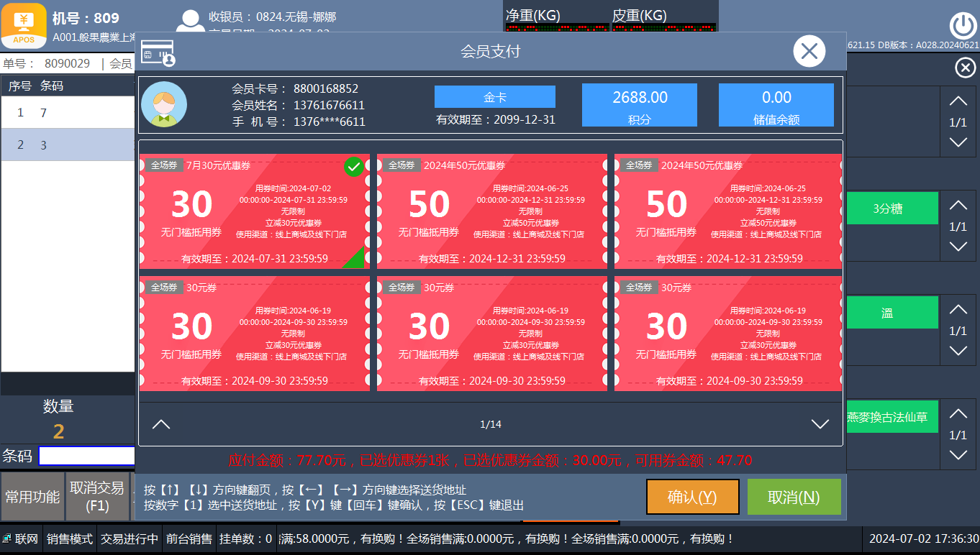Click the network icon beside 联网
Screen dimensions: 980x555
[7, 538]
